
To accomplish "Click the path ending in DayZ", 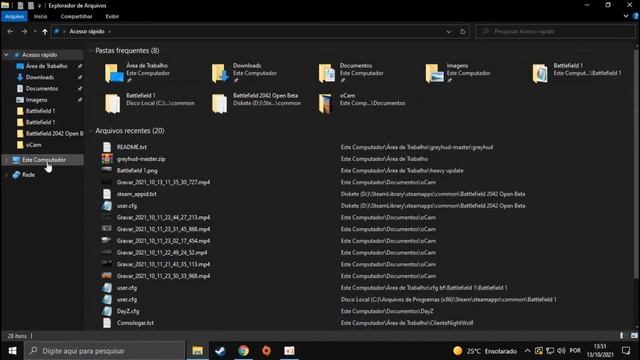I will tap(387, 311).
